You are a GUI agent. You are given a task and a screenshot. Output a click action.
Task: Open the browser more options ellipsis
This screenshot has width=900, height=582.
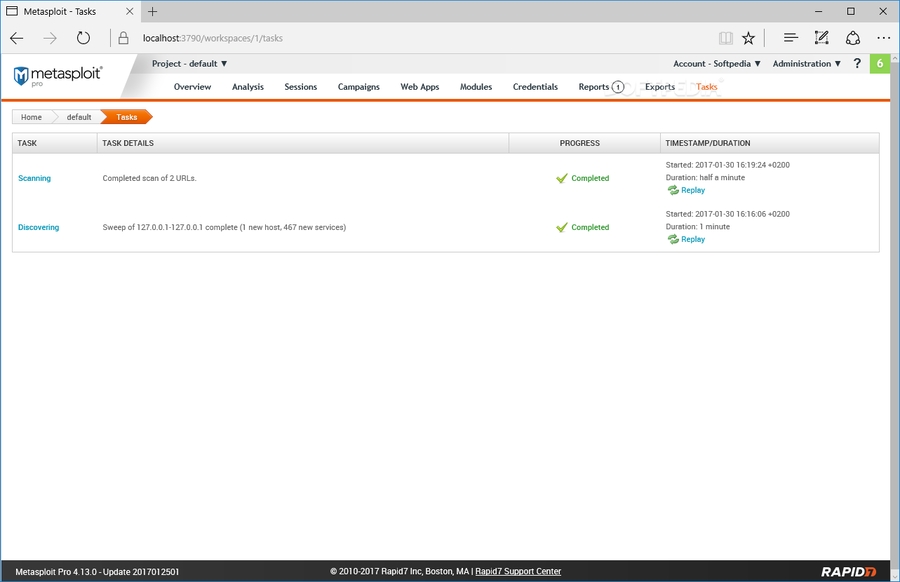[x=883, y=38]
